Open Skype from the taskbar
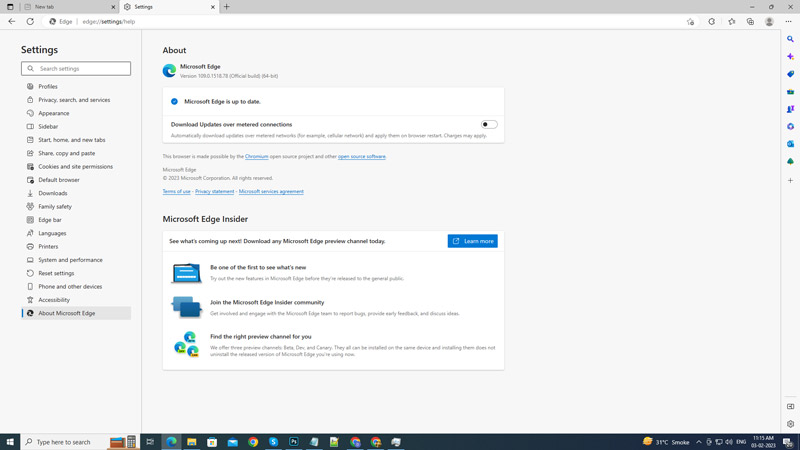The width and height of the screenshot is (800, 450). point(273,442)
